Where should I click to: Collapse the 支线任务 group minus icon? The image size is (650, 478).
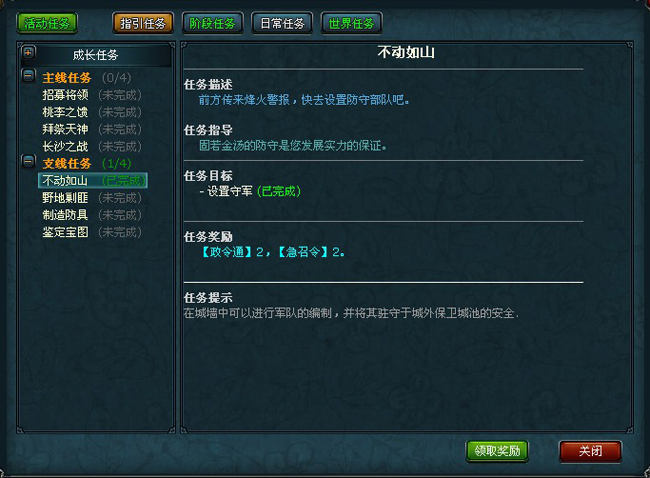29,161
